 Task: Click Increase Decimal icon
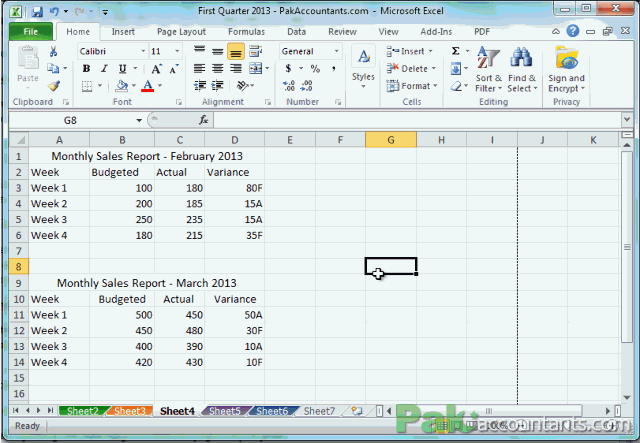click(289, 86)
